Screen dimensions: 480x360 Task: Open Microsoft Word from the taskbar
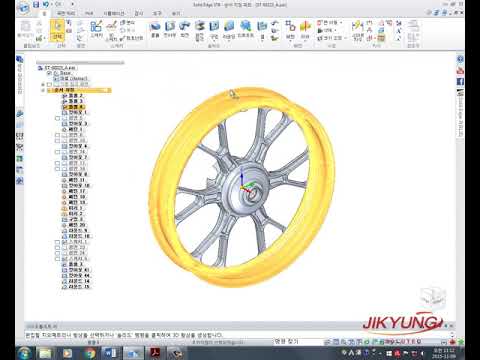[110, 353]
